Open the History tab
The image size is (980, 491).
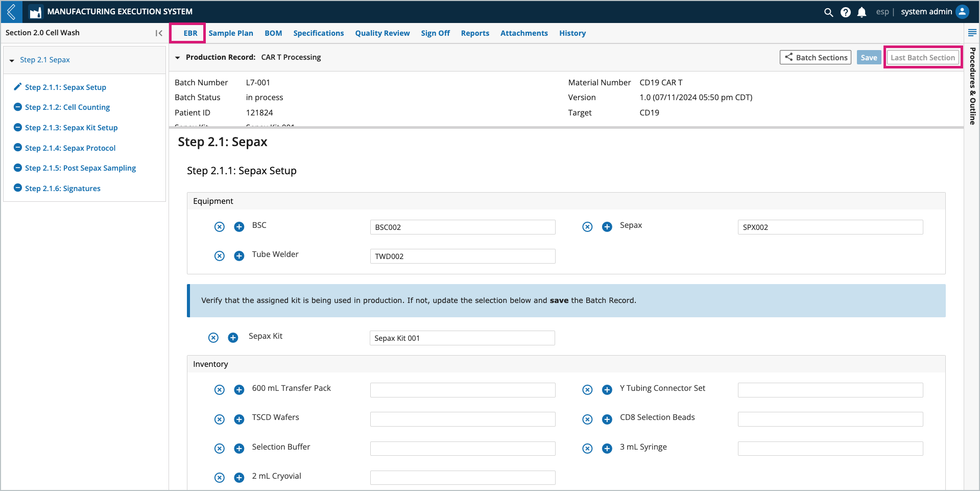(x=572, y=33)
